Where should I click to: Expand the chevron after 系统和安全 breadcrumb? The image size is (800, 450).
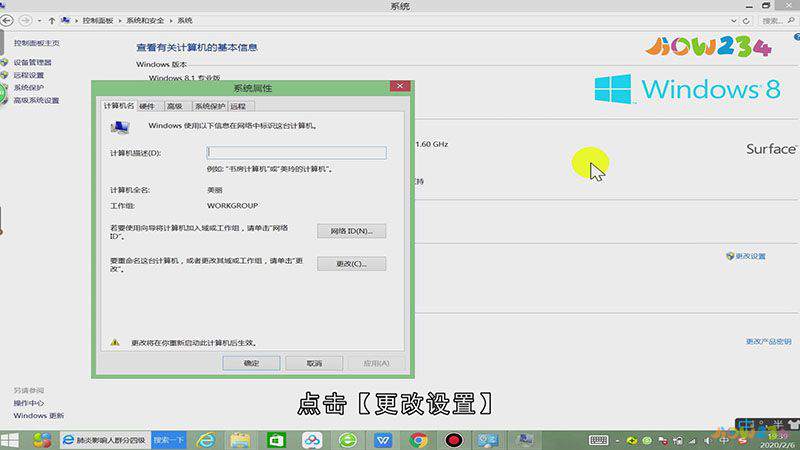pyautogui.click(x=171, y=21)
